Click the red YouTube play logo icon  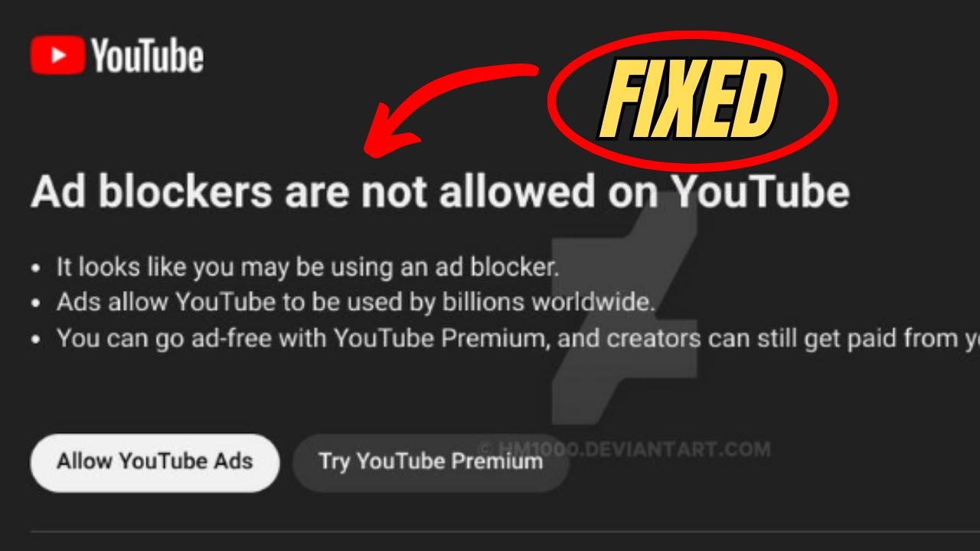[x=57, y=57]
